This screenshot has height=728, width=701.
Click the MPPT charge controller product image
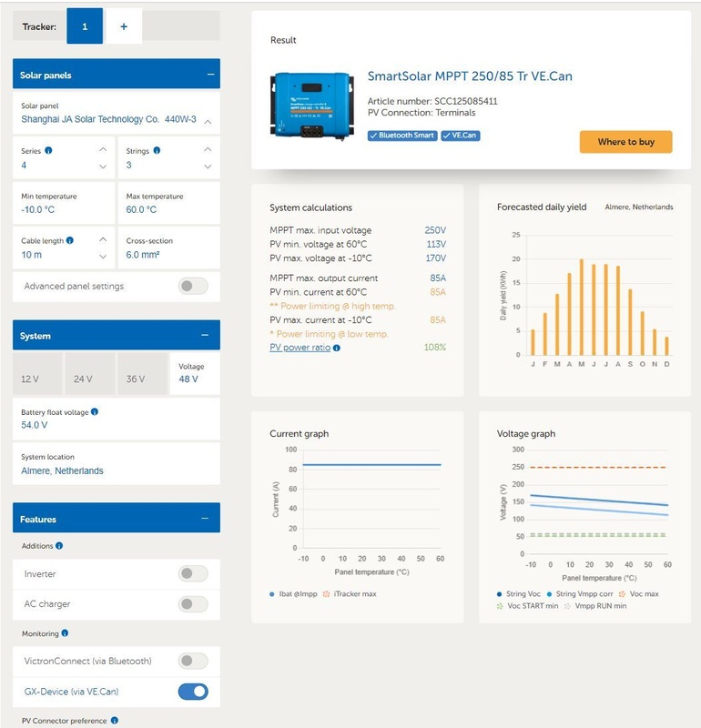[x=312, y=106]
